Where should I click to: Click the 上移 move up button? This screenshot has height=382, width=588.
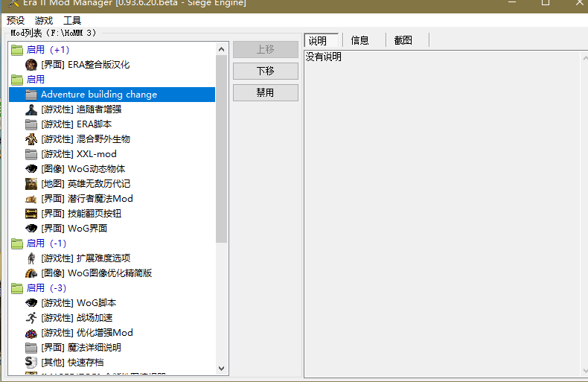click(266, 49)
